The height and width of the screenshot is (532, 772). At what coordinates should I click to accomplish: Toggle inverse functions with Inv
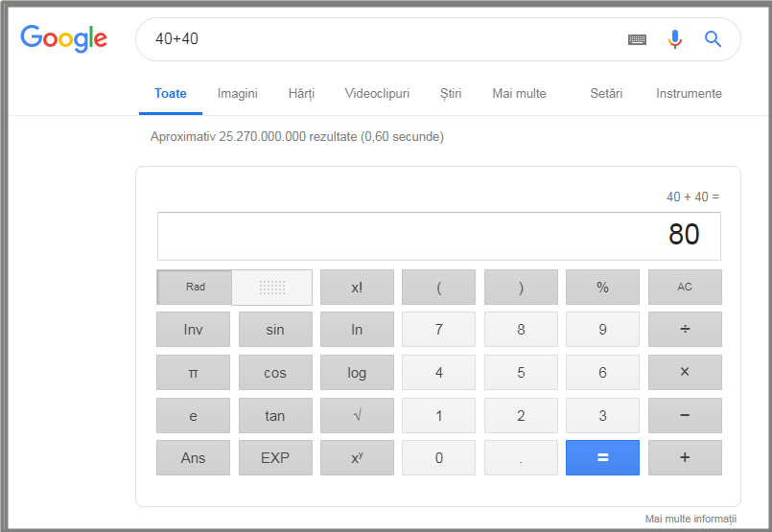click(x=193, y=329)
